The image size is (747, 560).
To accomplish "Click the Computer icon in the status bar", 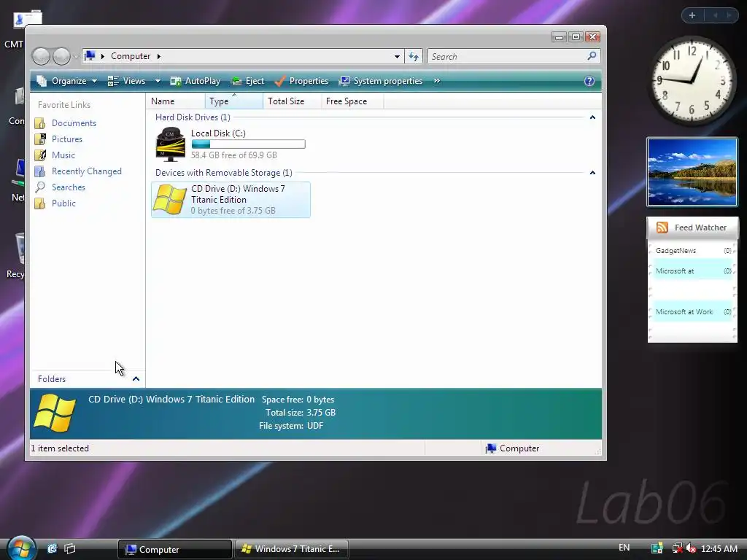I will pos(490,448).
